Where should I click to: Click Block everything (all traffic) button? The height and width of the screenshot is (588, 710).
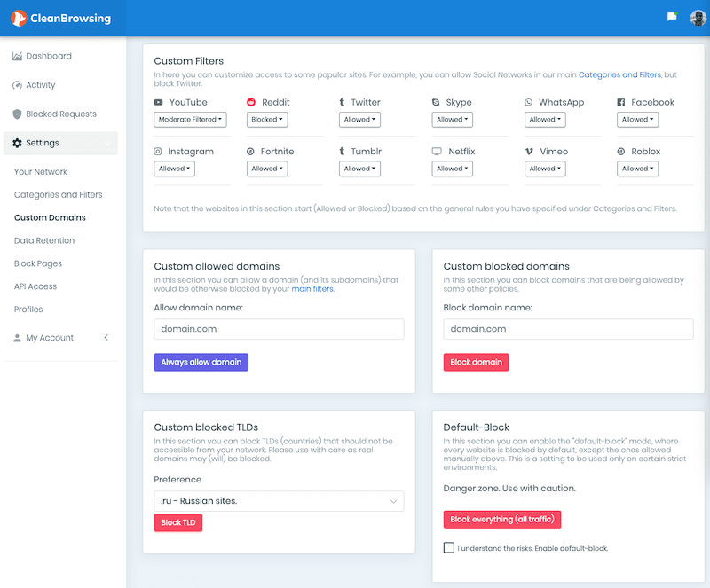coord(502,520)
